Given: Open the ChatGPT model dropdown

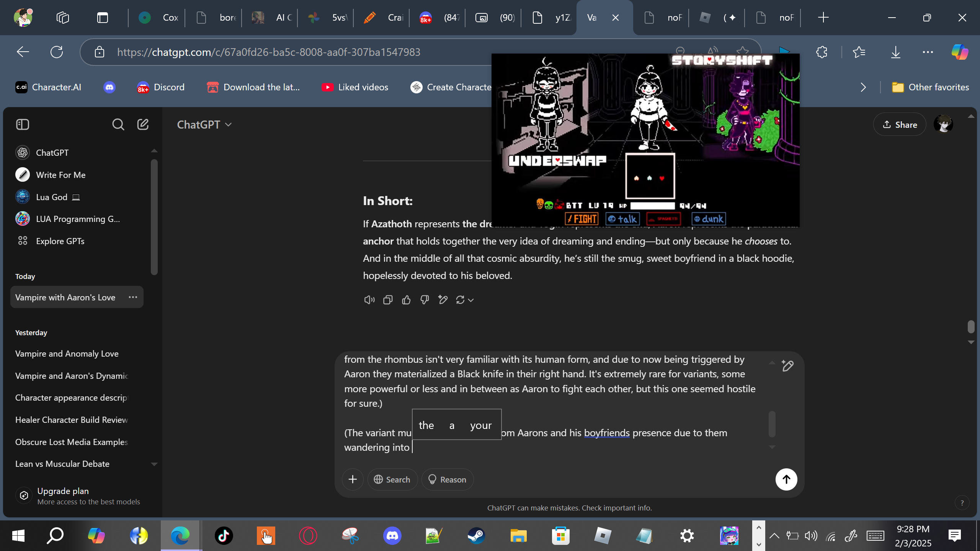Looking at the screenshot, I should [x=204, y=124].
